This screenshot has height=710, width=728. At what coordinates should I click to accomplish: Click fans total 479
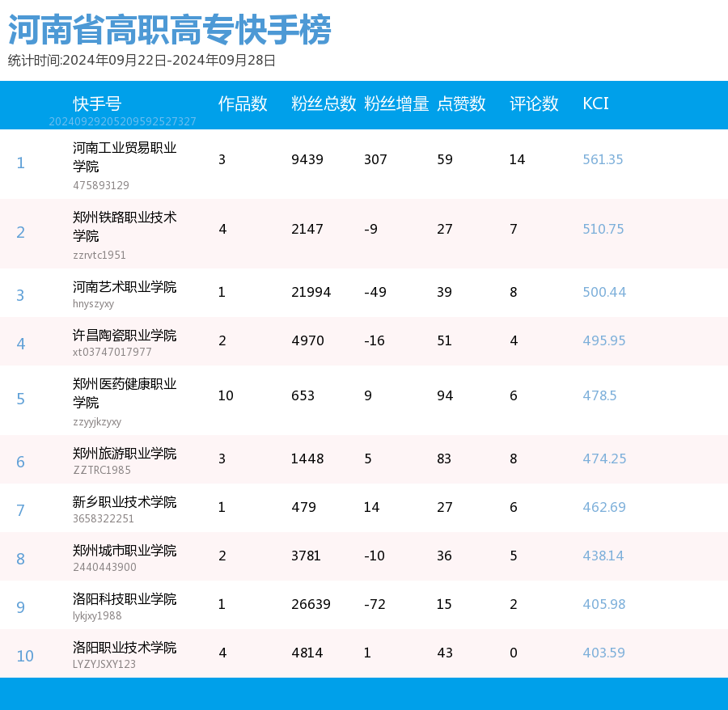(303, 507)
